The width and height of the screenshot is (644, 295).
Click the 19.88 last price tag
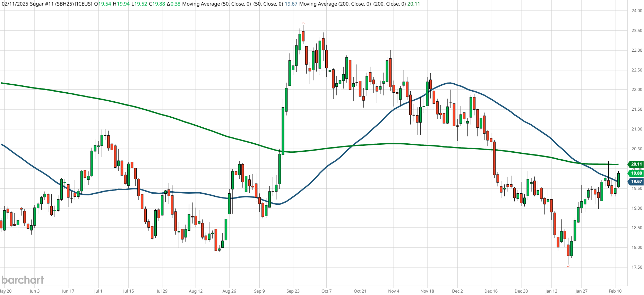click(x=636, y=173)
